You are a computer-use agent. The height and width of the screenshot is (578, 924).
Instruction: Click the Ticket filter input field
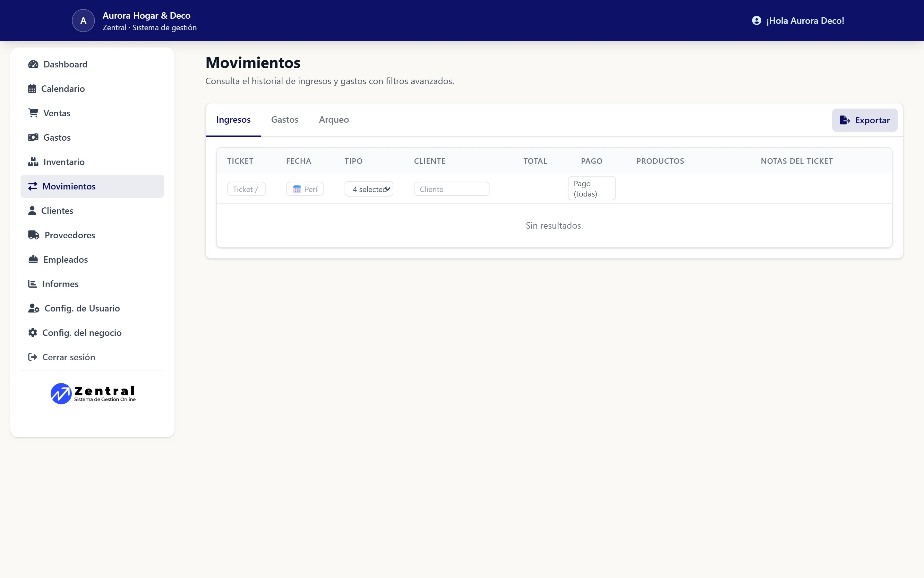click(246, 189)
